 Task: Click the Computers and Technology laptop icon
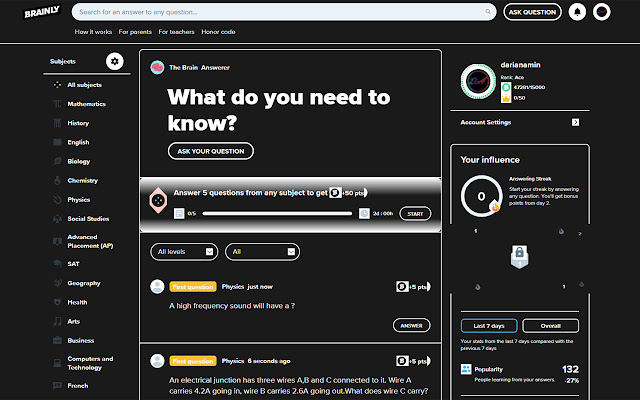point(58,363)
